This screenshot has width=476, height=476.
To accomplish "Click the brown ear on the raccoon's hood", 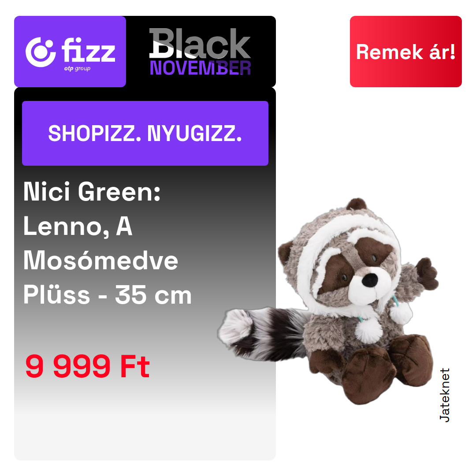I will coord(357,205).
